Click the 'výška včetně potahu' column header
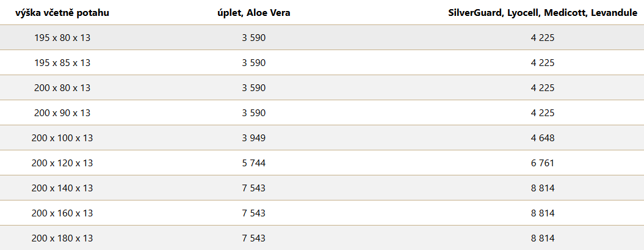Image resolution: width=644 pixels, height=250 pixels. pyautogui.click(x=62, y=13)
